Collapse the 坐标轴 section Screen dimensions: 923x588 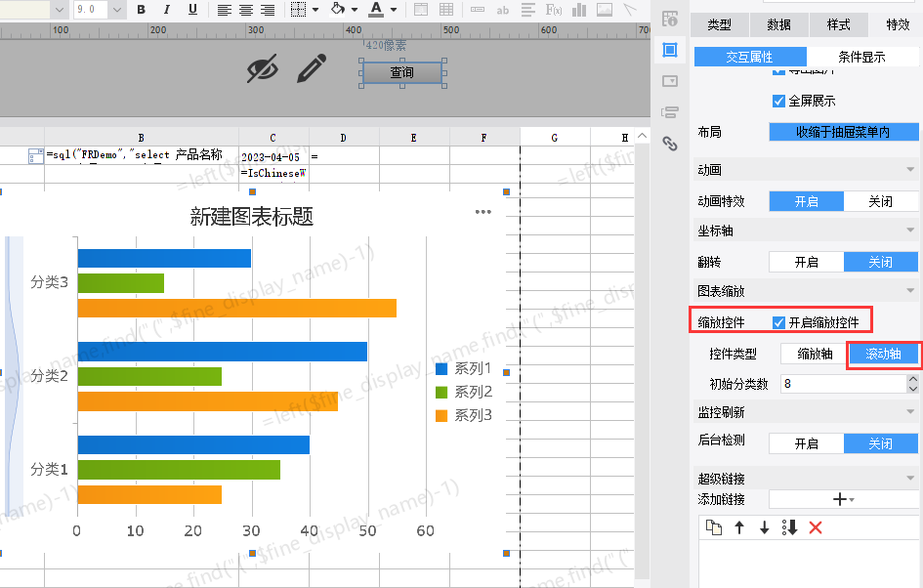click(910, 231)
